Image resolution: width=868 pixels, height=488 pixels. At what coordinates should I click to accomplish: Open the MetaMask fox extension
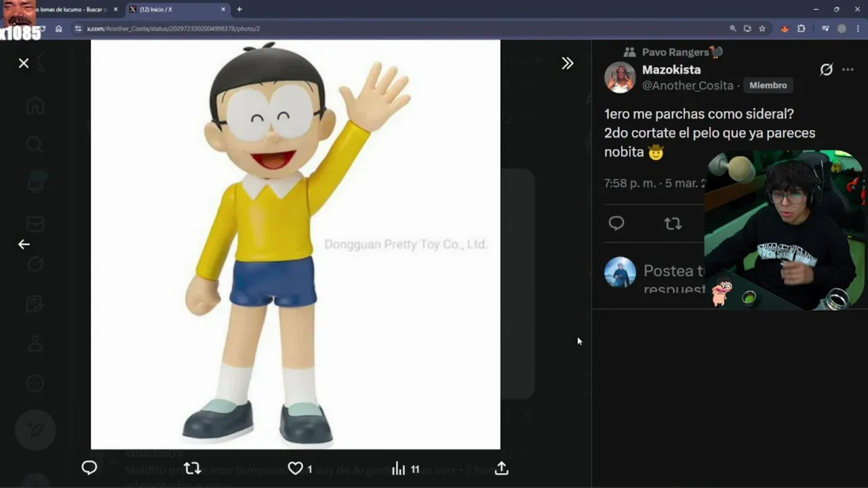tap(785, 28)
